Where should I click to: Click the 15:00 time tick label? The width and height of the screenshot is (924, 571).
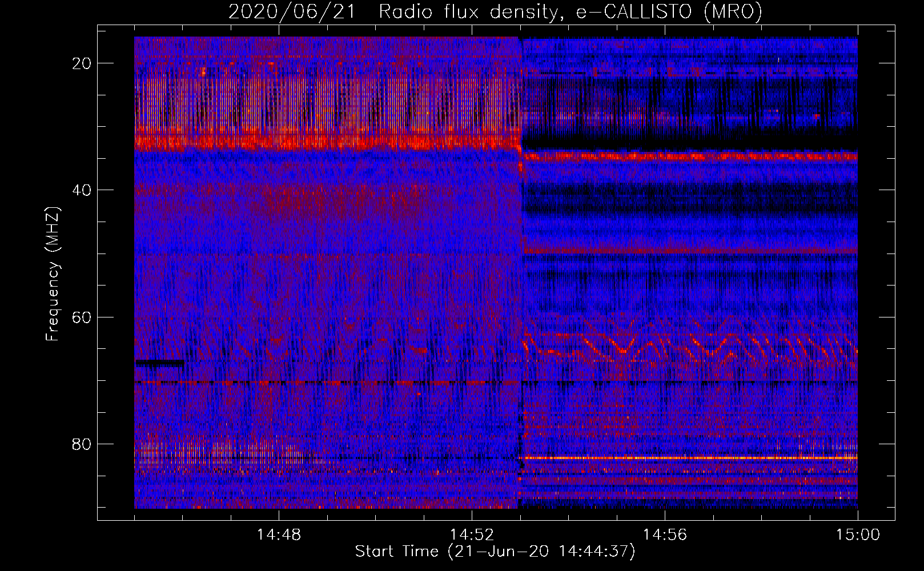pos(857,535)
